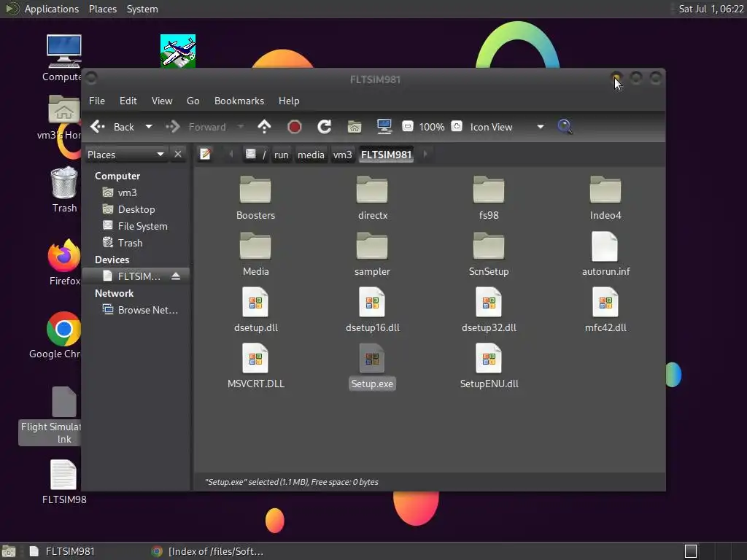Jump to run in path bar
This screenshot has height=560, width=747.
(x=281, y=155)
